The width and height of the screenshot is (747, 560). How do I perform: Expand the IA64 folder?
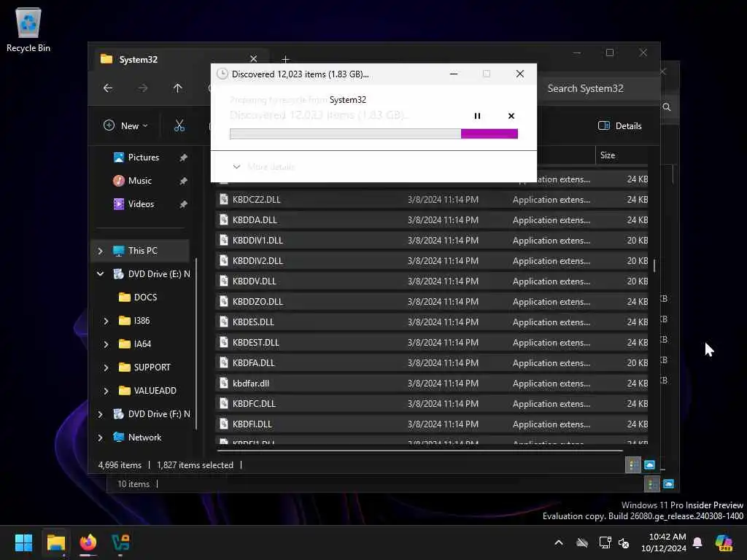(106, 344)
